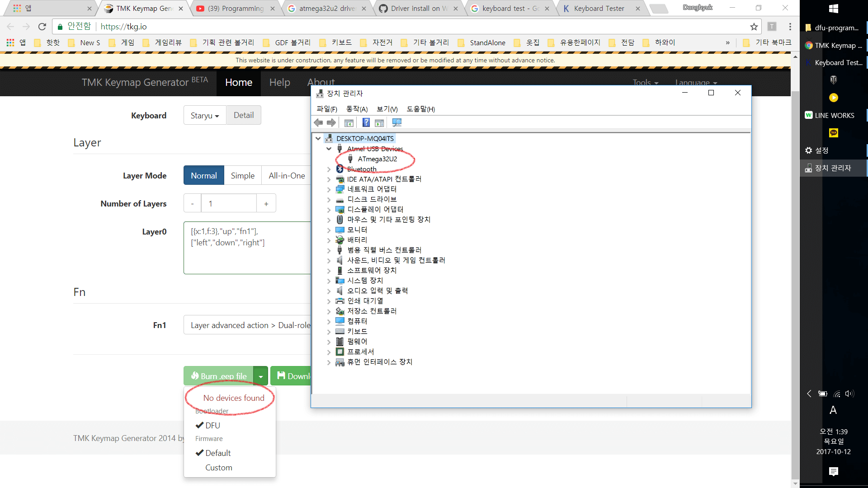
Task: Open the Staryu keyboard dropdown
Action: (205, 115)
